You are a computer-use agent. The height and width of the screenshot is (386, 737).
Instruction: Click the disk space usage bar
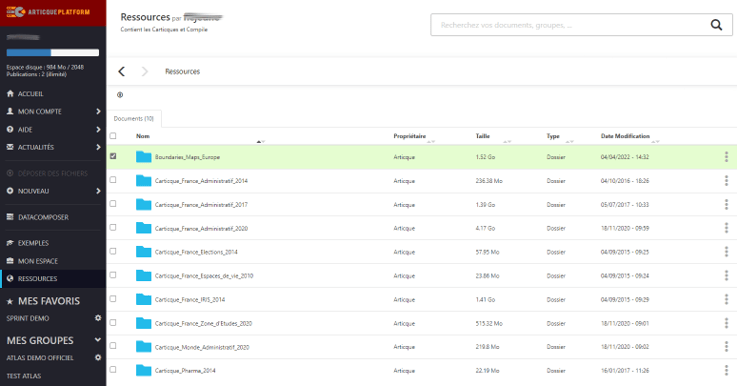point(53,53)
